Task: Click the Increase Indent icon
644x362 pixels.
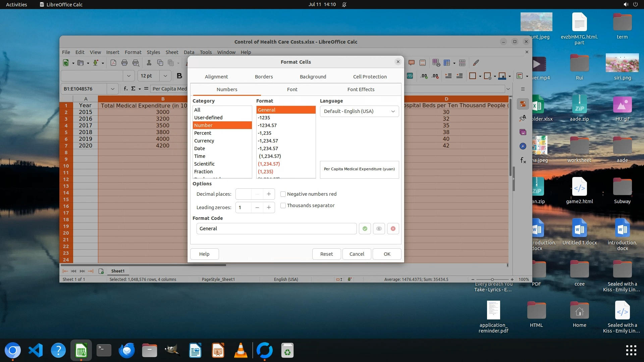Action: click(x=448, y=76)
